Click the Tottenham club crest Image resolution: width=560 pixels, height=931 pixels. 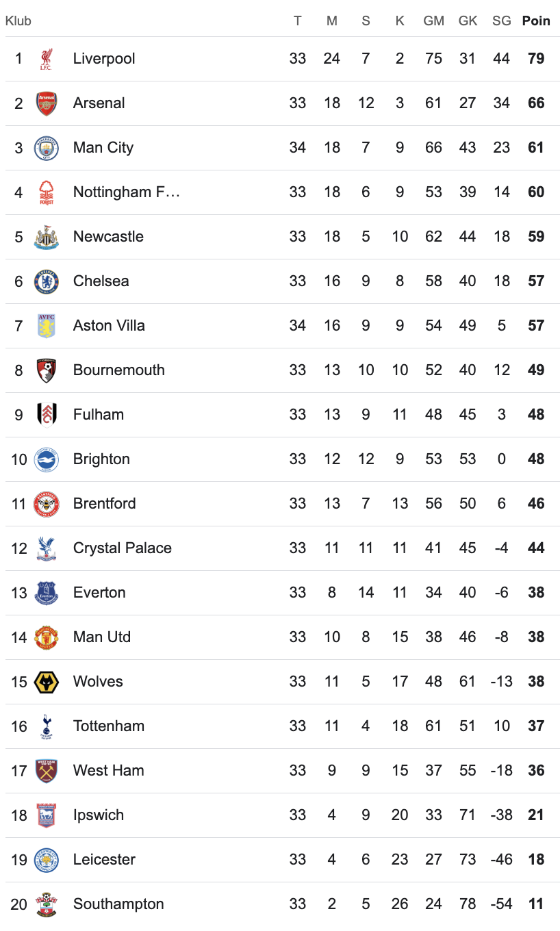47,726
